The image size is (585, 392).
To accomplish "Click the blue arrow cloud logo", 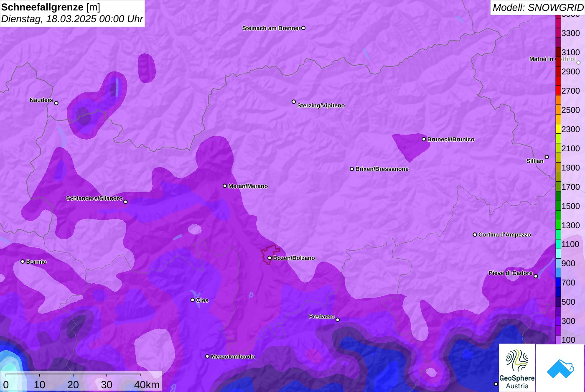I will point(560,368).
